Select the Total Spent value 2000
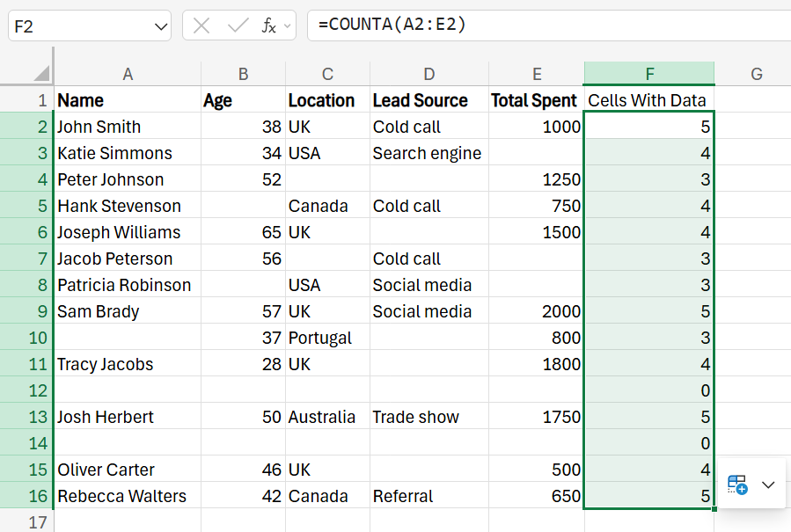The height and width of the screenshot is (532, 791). (x=535, y=311)
